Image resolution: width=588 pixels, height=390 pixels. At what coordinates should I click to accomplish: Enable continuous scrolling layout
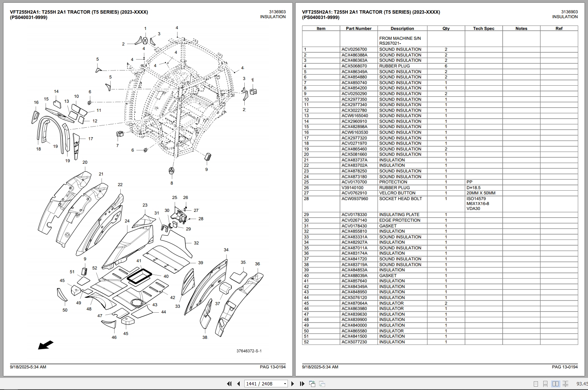[x=546, y=383]
